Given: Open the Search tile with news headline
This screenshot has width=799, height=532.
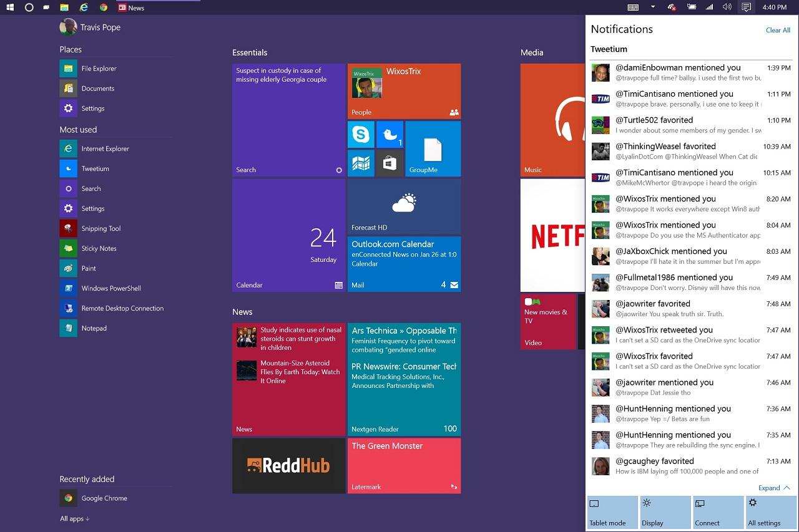Looking at the screenshot, I should pos(288,120).
